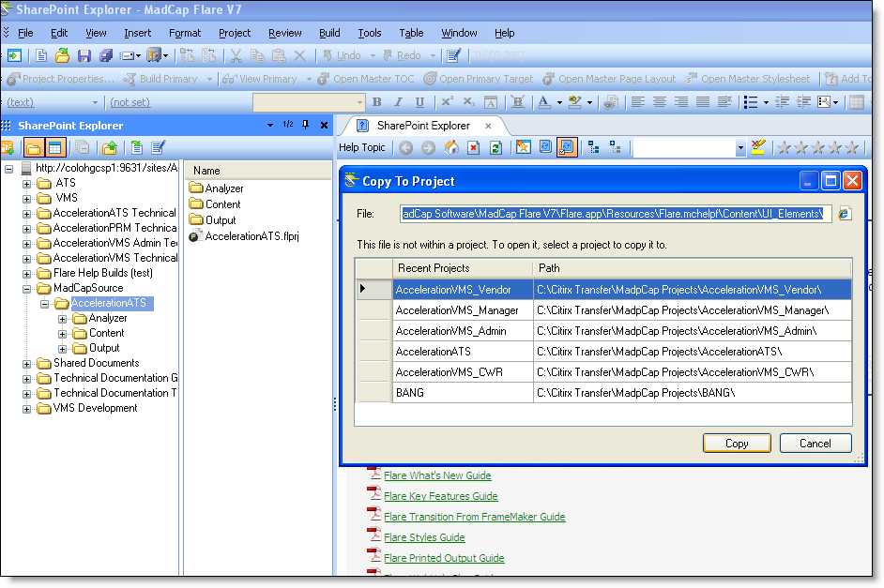The width and height of the screenshot is (884, 588).
Task: Open the dropdown in Help Topic toolbar
Action: click(739, 147)
